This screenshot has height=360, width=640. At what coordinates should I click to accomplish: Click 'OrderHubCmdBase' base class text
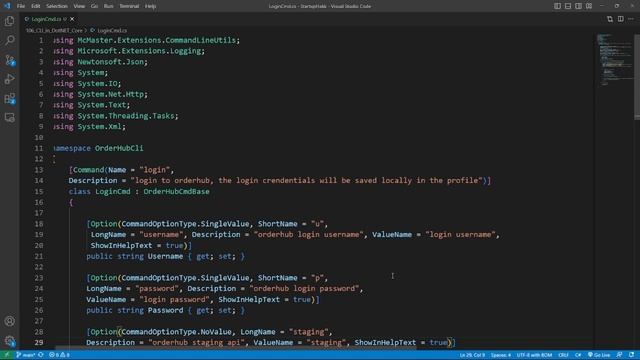[x=176, y=191]
